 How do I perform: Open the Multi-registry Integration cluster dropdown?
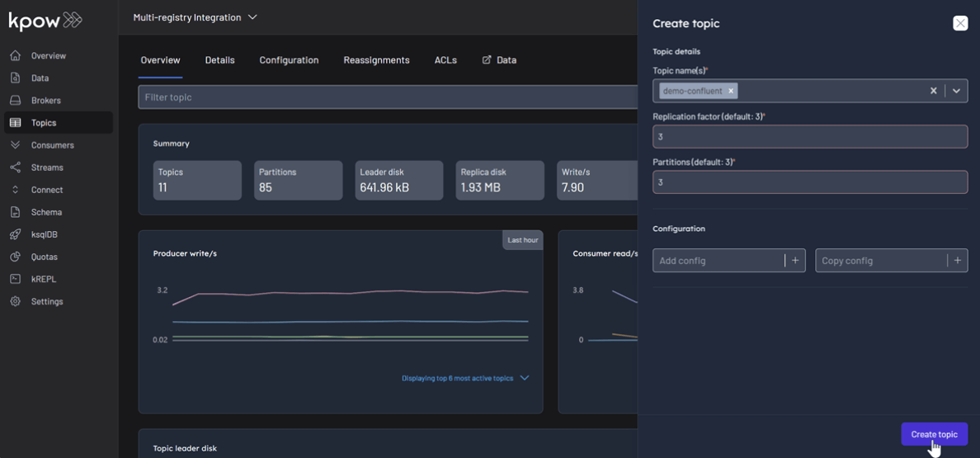252,17
